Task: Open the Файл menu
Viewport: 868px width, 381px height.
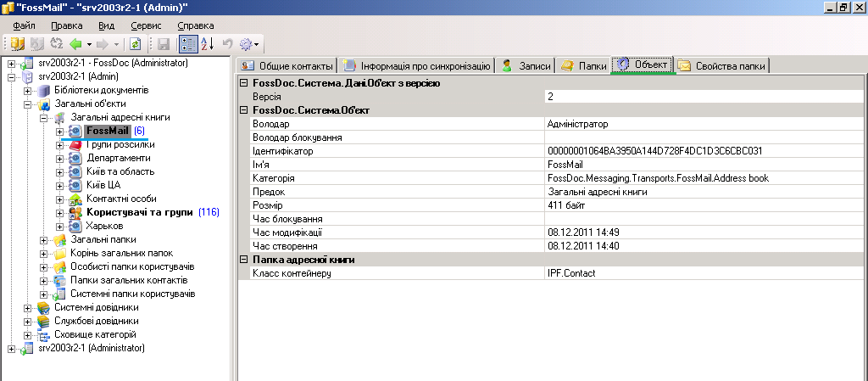Action: pyautogui.click(x=24, y=25)
